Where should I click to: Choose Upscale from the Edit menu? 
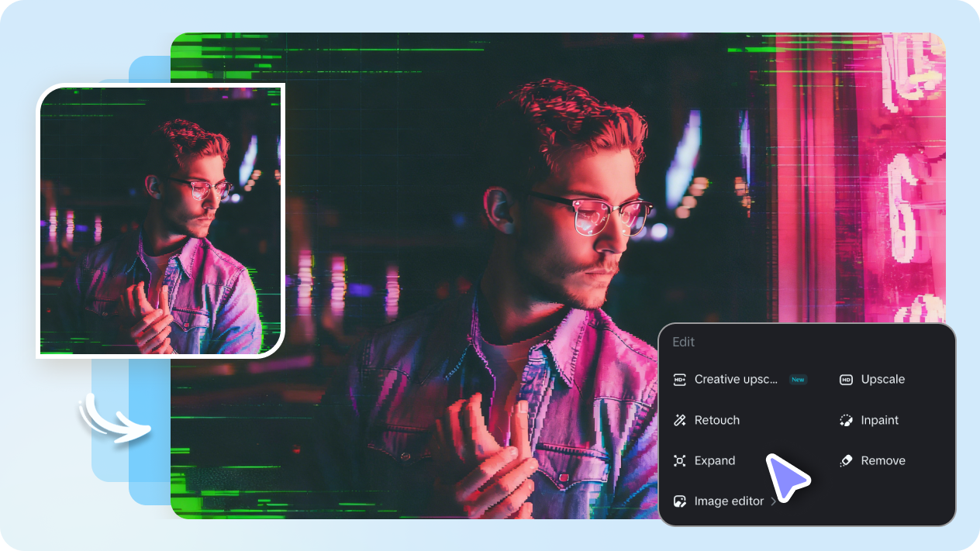[872, 380]
